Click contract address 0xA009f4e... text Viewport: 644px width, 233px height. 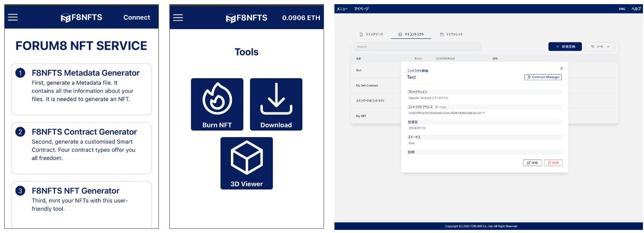(x=447, y=113)
